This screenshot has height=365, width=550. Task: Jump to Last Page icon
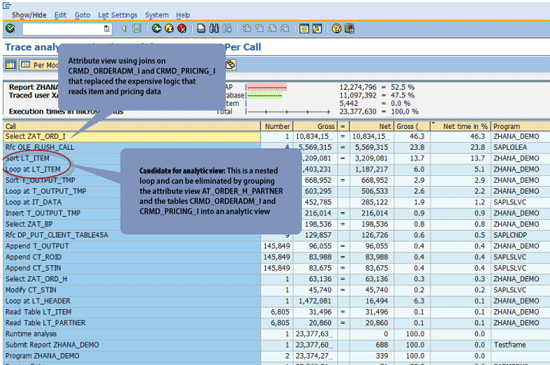click(x=285, y=28)
